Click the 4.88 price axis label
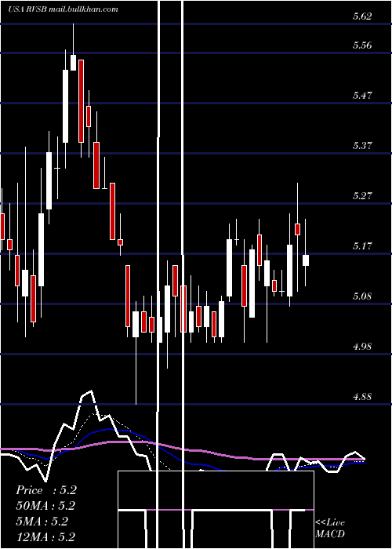This screenshot has width=392, height=549. [362, 397]
